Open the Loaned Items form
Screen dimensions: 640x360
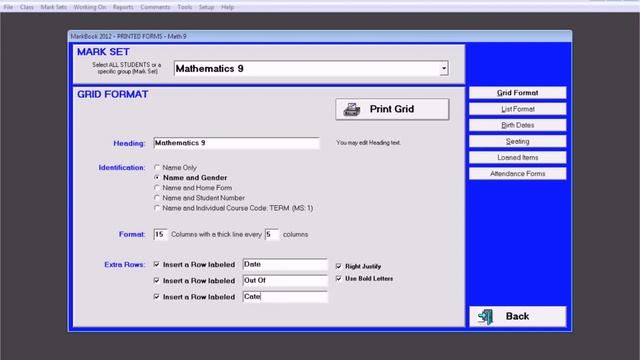518,158
